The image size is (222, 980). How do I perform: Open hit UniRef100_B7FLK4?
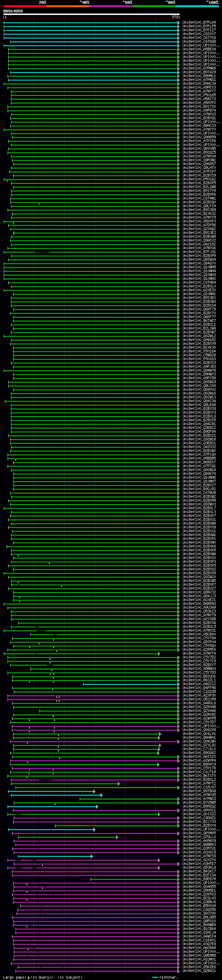[x=199, y=23]
